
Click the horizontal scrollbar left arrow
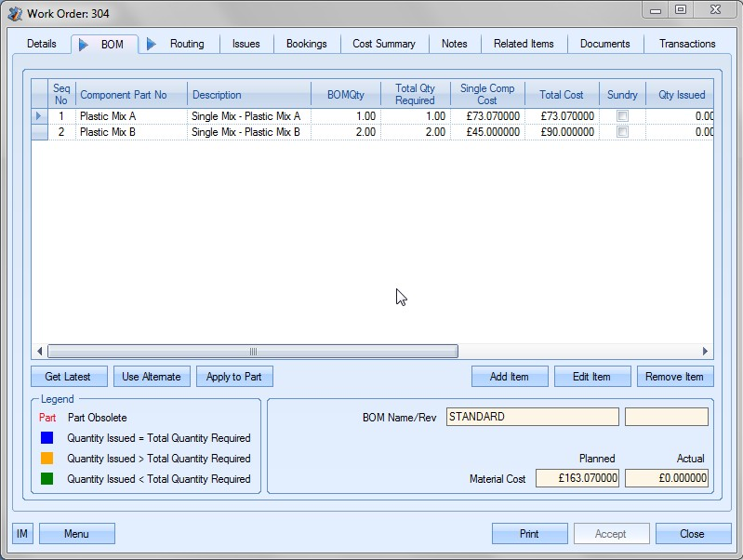click(40, 352)
